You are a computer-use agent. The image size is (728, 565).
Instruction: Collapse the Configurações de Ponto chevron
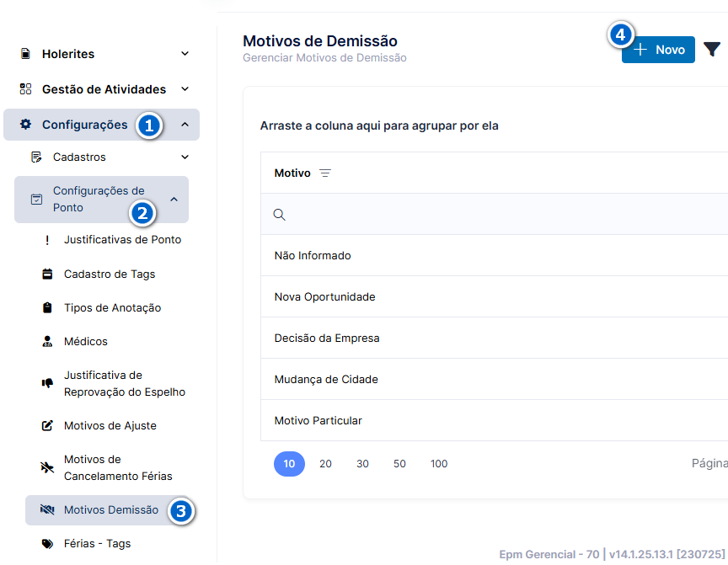tap(174, 200)
